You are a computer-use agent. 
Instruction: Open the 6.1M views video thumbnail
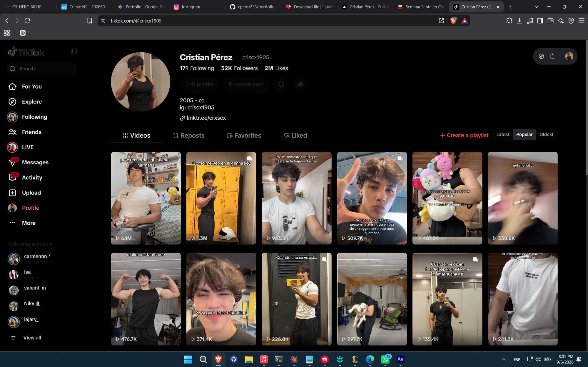click(x=146, y=198)
